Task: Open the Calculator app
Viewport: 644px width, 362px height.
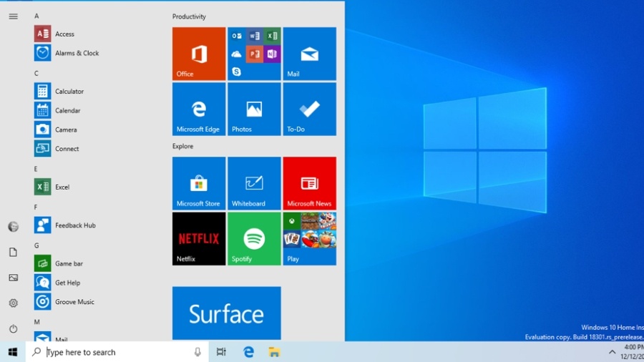Action: coord(59,91)
